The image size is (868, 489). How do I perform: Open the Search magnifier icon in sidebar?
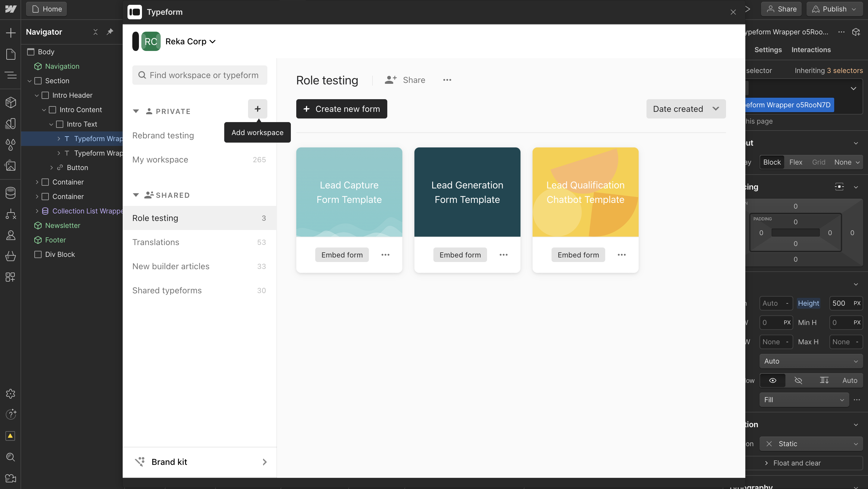(x=11, y=457)
